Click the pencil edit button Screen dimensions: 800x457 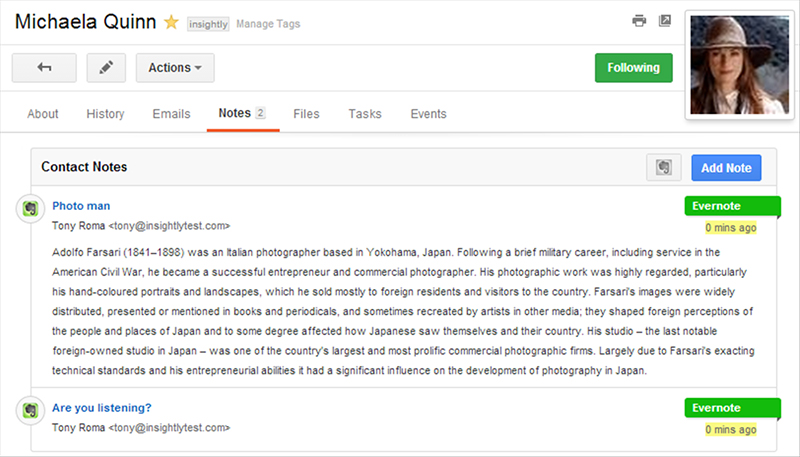[x=106, y=68]
